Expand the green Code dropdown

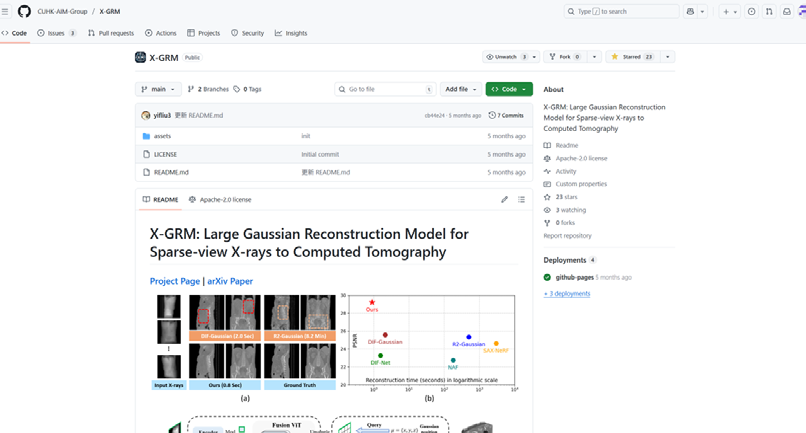508,89
